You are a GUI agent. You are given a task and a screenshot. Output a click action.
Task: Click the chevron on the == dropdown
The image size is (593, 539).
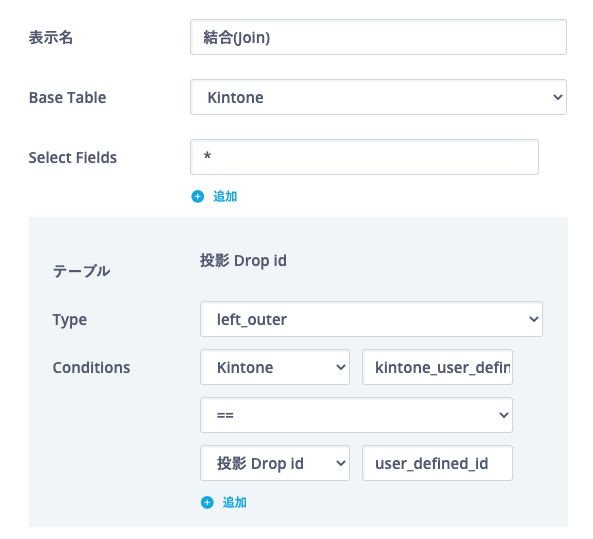coord(504,415)
